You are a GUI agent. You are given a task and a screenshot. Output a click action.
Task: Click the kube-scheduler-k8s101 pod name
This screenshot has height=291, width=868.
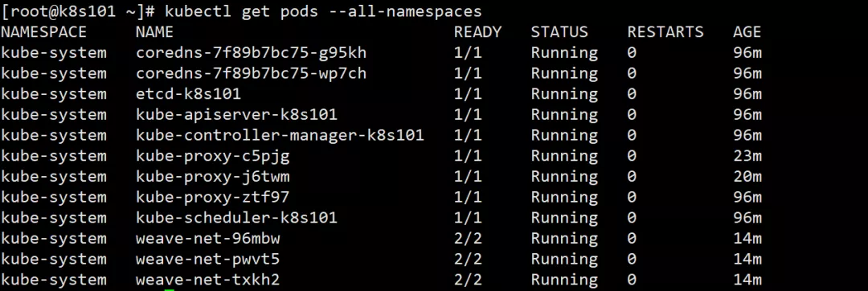coord(237,218)
